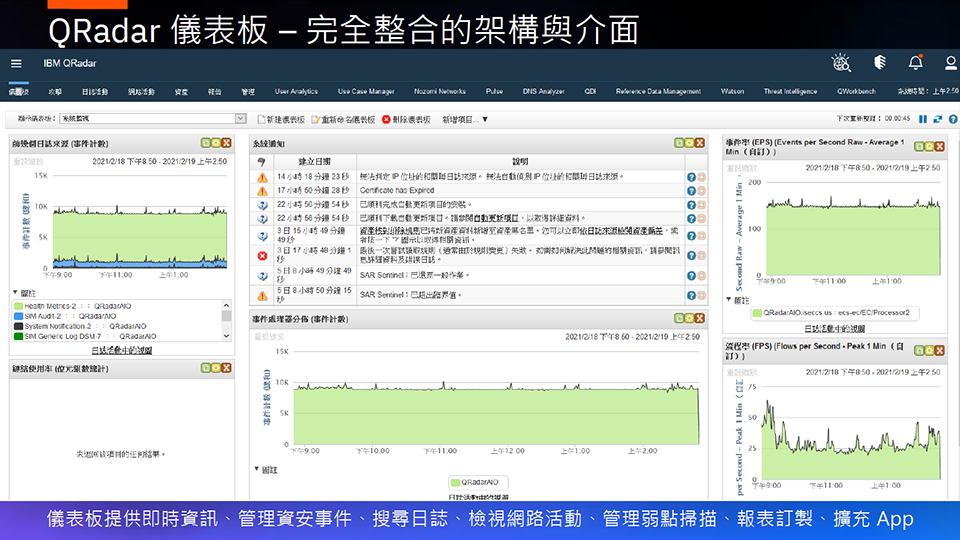Open settings gear of EPS panel
The height and width of the screenshot is (540, 960).
pyautogui.click(x=929, y=146)
